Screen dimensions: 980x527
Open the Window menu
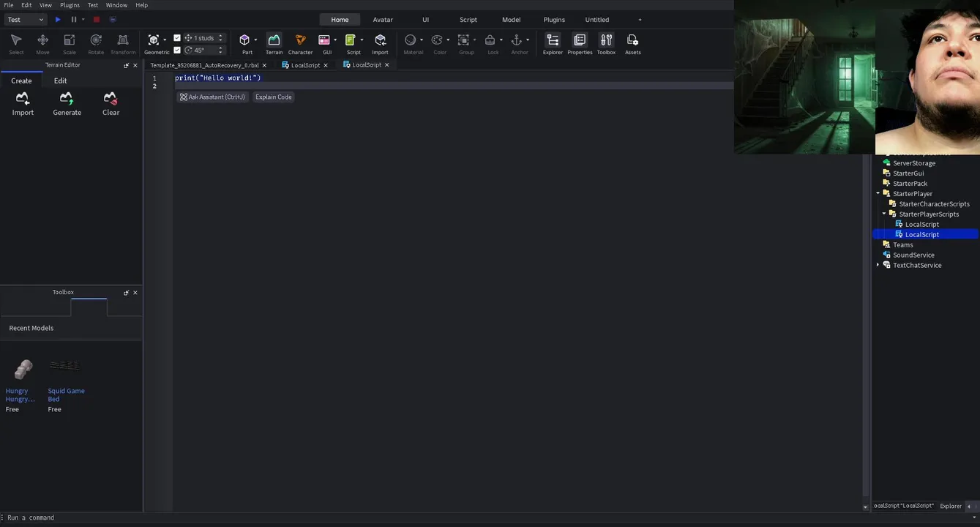[116, 5]
